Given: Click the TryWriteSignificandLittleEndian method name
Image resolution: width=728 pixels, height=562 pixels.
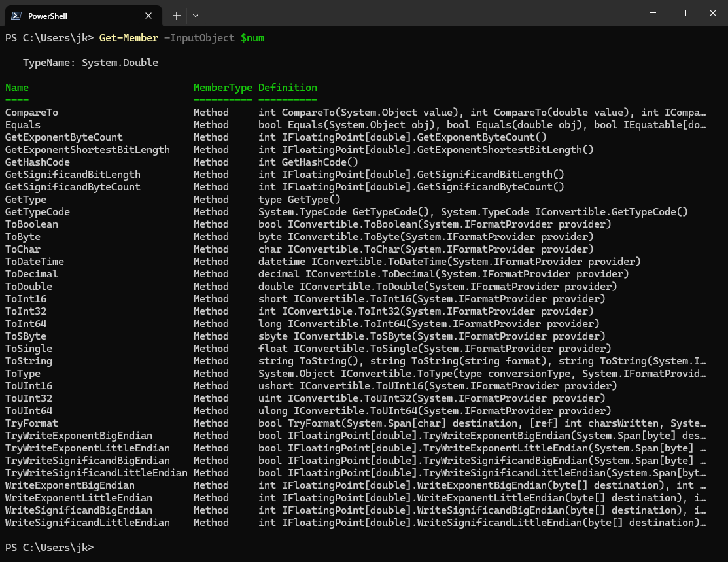Looking at the screenshot, I should click(x=96, y=473).
